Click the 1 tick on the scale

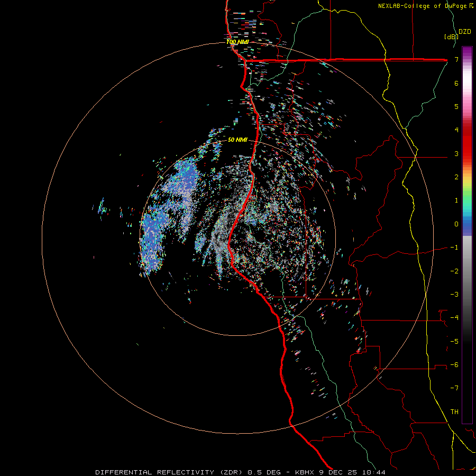click(x=456, y=200)
